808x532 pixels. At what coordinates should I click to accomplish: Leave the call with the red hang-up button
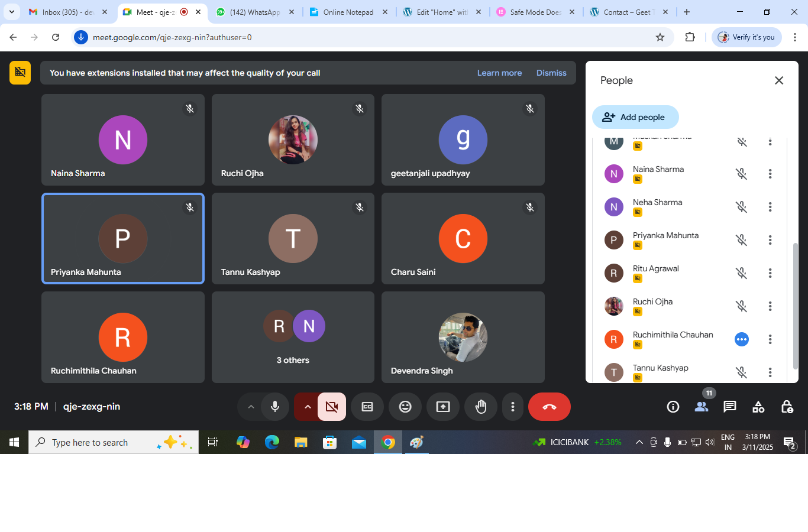(x=550, y=407)
